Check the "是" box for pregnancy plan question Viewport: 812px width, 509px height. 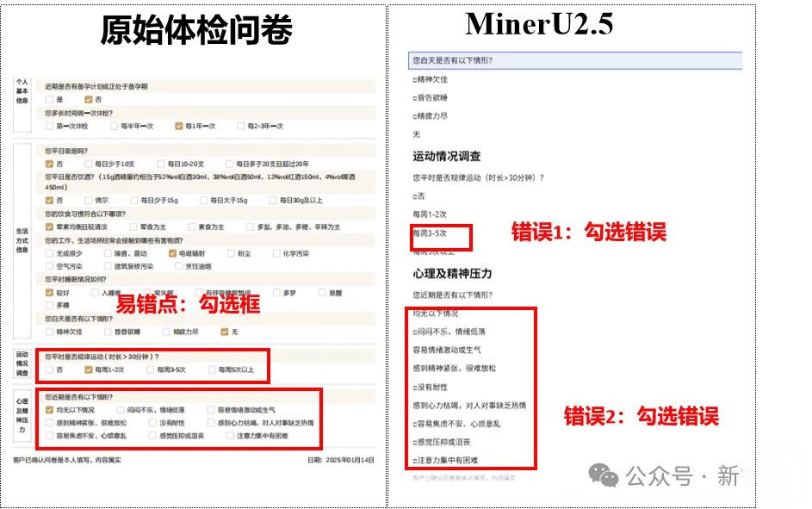(48, 100)
